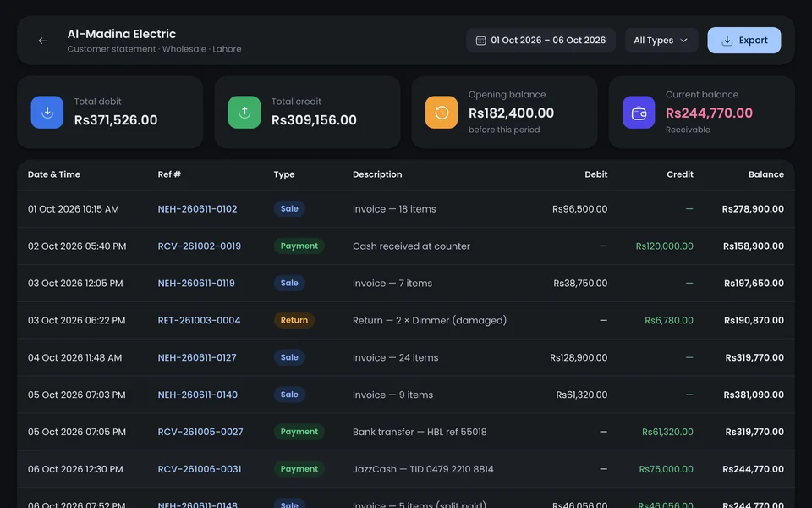Click Sale badge on 01 Oct 10:15 AM row
Screen dimensions: 812x508
(x=289, y=209)
